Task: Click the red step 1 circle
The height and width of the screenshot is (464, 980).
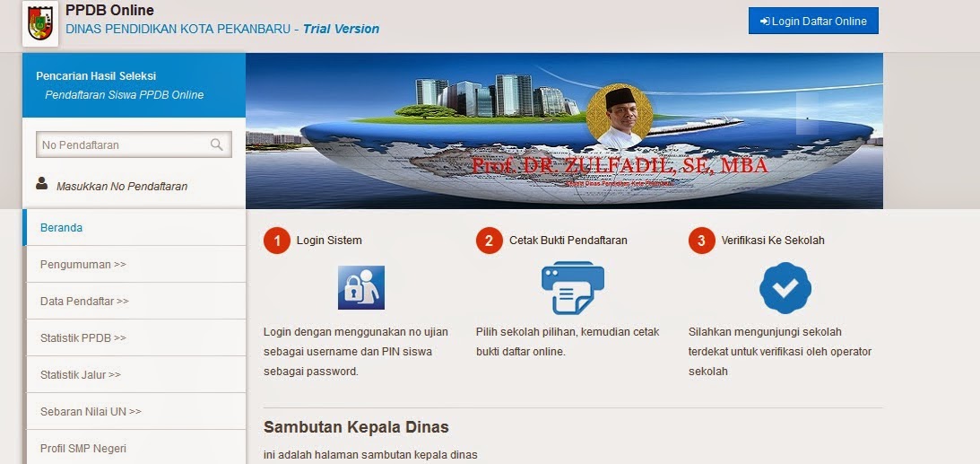Action: tap(277, 241)
